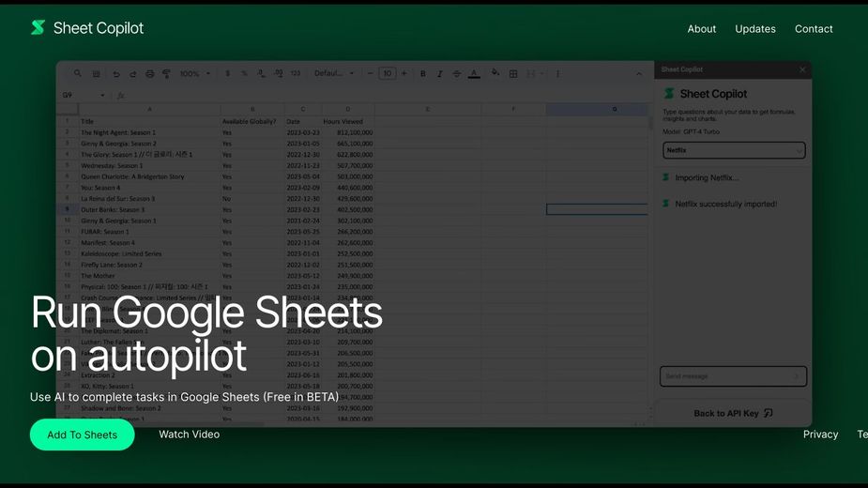Open the 100% zoom dropdown

(x=194, y=73)
